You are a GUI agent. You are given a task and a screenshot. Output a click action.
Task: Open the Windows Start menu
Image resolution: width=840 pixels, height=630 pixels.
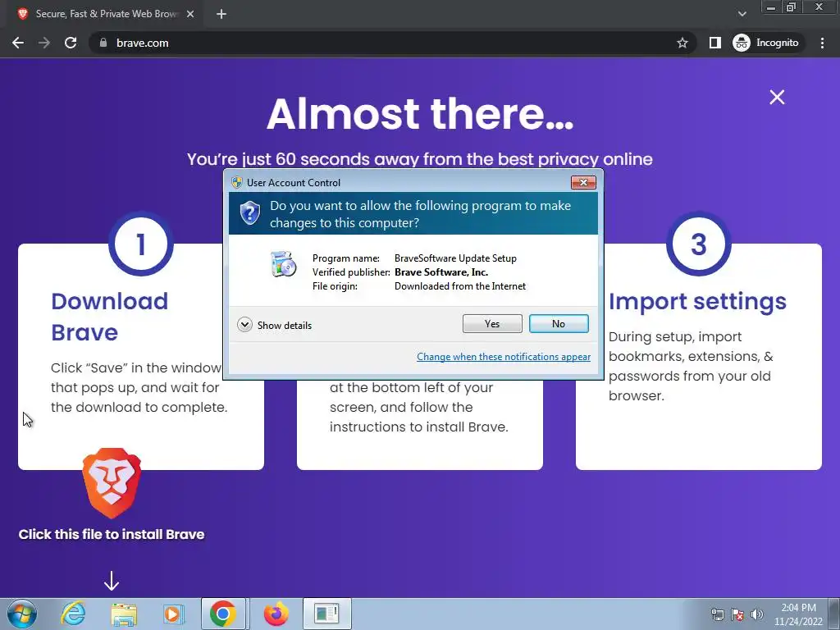[x=22, y=614]
